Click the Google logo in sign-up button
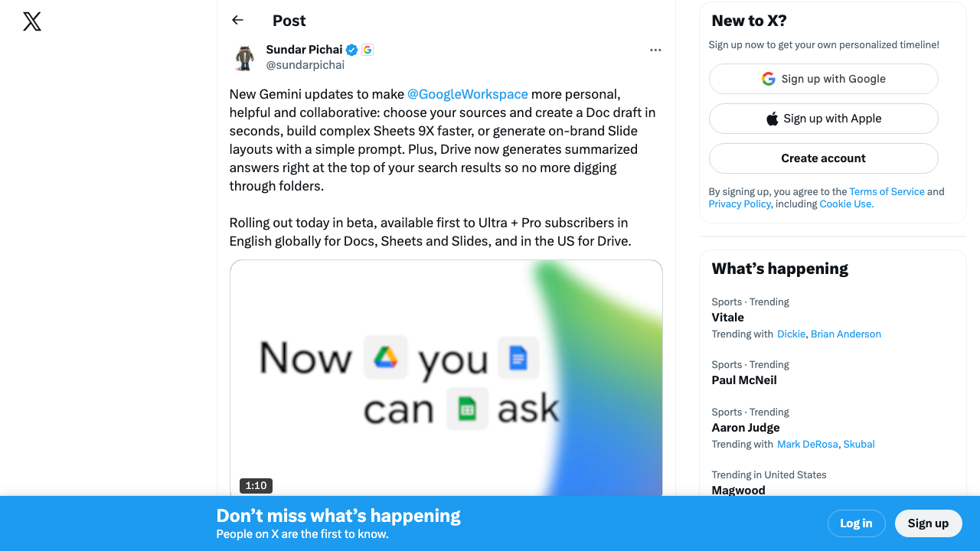 pyautogui.click(x=769, y=79)
